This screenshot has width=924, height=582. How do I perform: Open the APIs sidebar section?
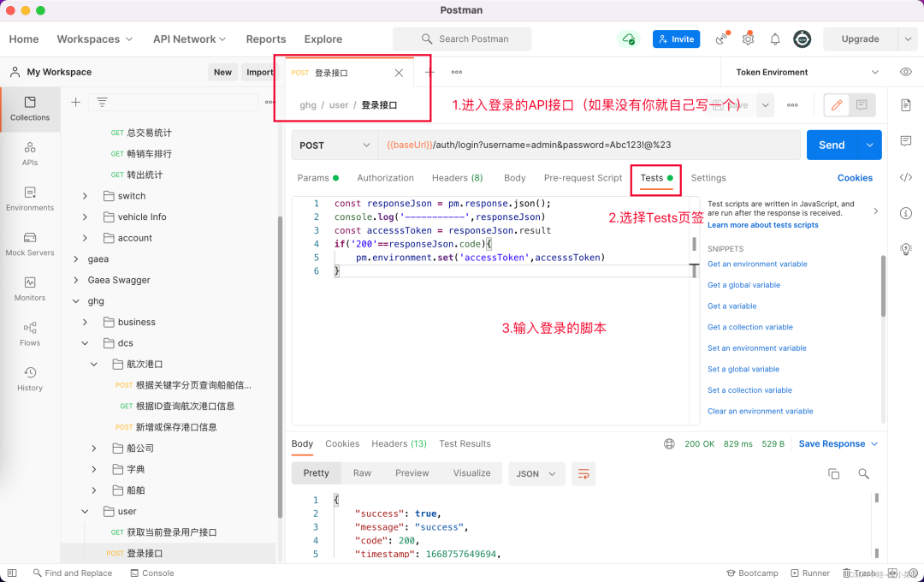[29, 154]
